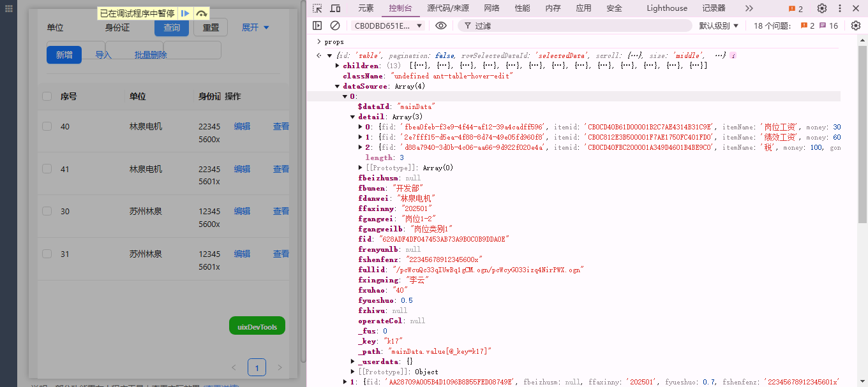
Task: Open console settings gear icon
Action: (x=856, y=26)
